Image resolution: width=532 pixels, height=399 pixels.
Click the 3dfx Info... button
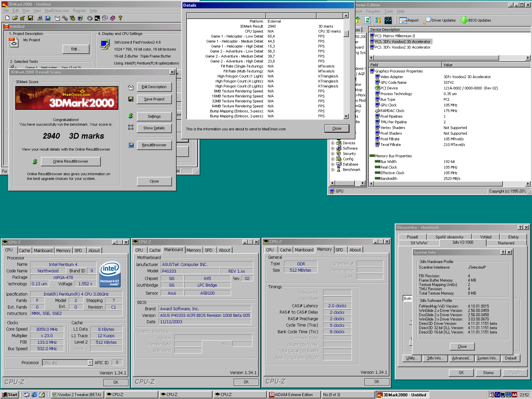435,358
